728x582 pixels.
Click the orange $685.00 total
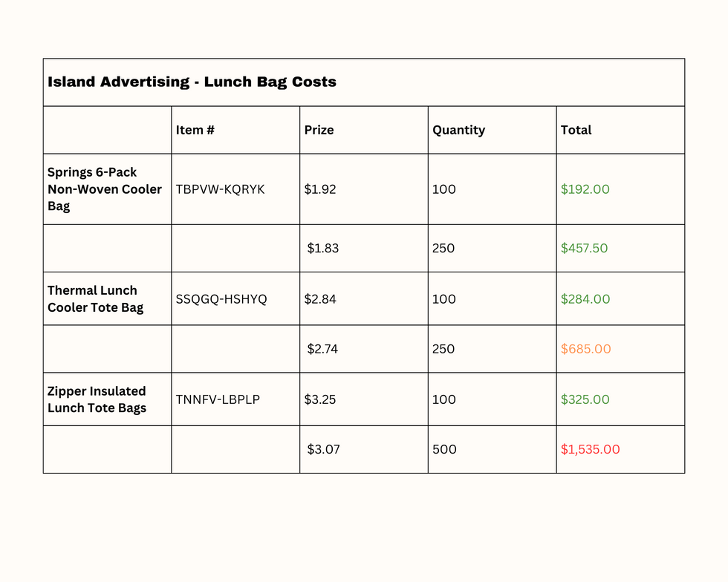586,349
